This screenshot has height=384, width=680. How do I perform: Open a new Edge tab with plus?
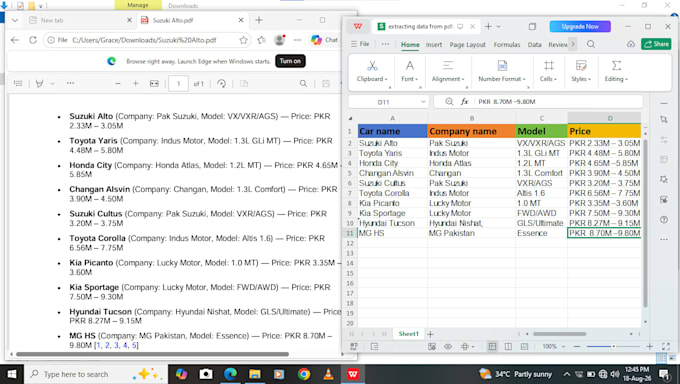tap(259, 20)
